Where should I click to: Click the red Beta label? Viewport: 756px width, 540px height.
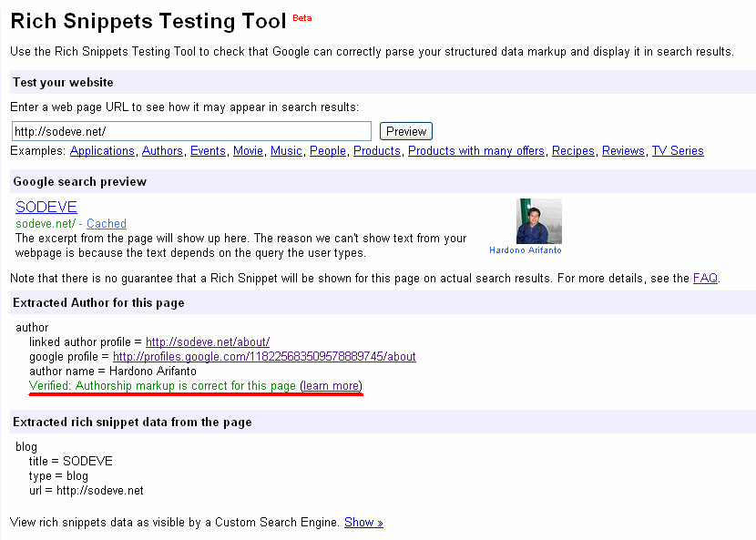click(302, 18)
